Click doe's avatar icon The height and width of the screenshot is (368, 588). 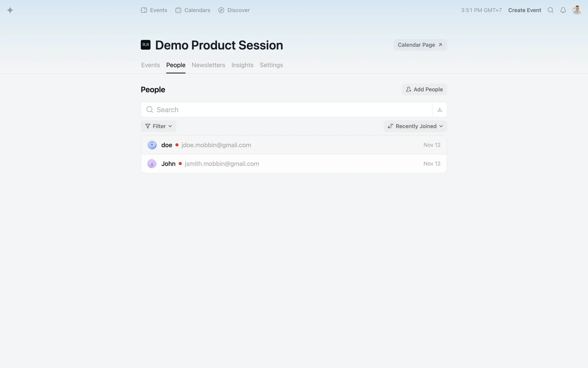coord(152,145)
